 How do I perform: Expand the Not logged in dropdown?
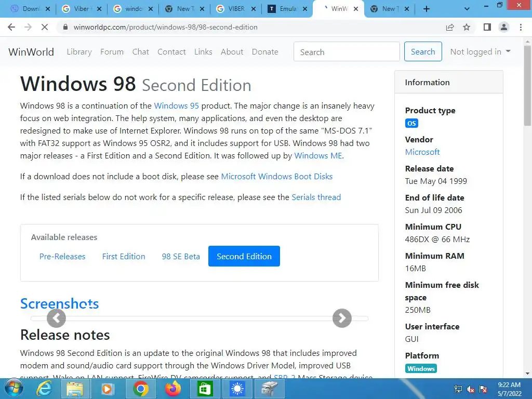480,51
